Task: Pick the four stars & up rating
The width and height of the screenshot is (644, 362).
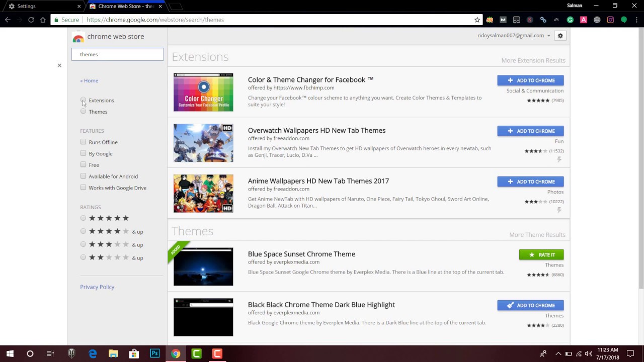Action: [x=83, y=231]
